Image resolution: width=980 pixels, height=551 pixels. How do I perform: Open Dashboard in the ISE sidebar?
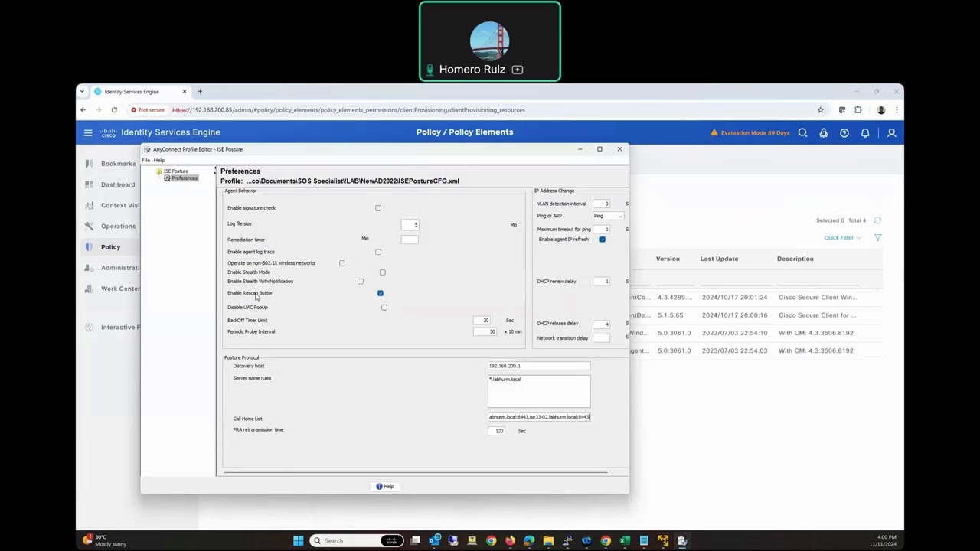click(118, 184)
